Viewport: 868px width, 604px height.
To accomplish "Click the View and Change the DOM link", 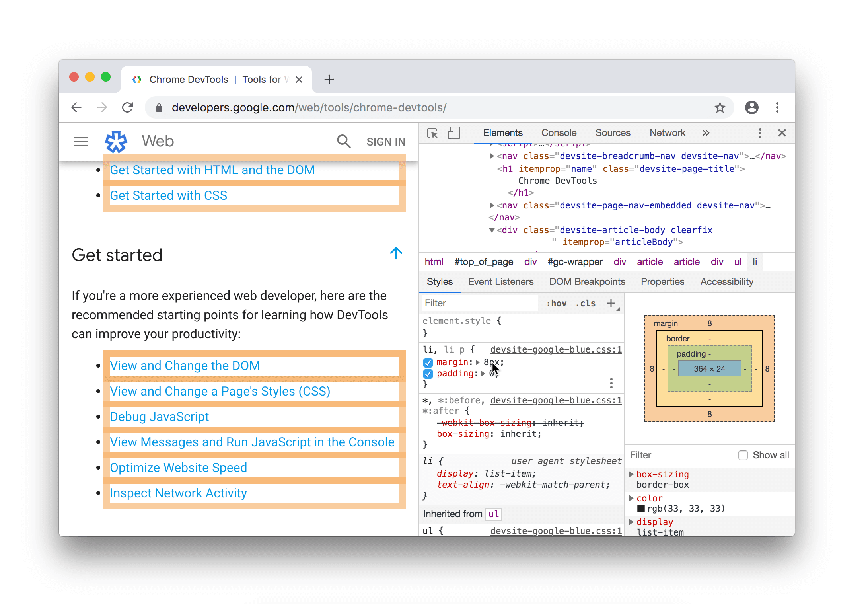I will (x=185, y=364).
